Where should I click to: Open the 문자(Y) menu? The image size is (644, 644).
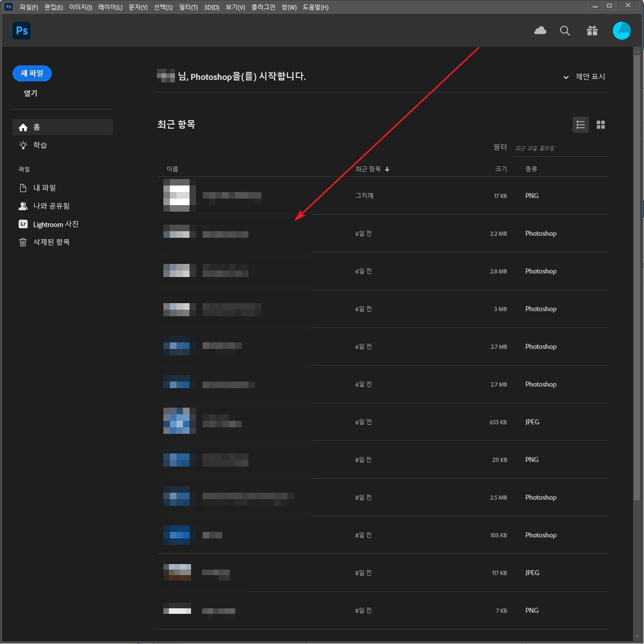pyautogui.click(x=138, y=7)
